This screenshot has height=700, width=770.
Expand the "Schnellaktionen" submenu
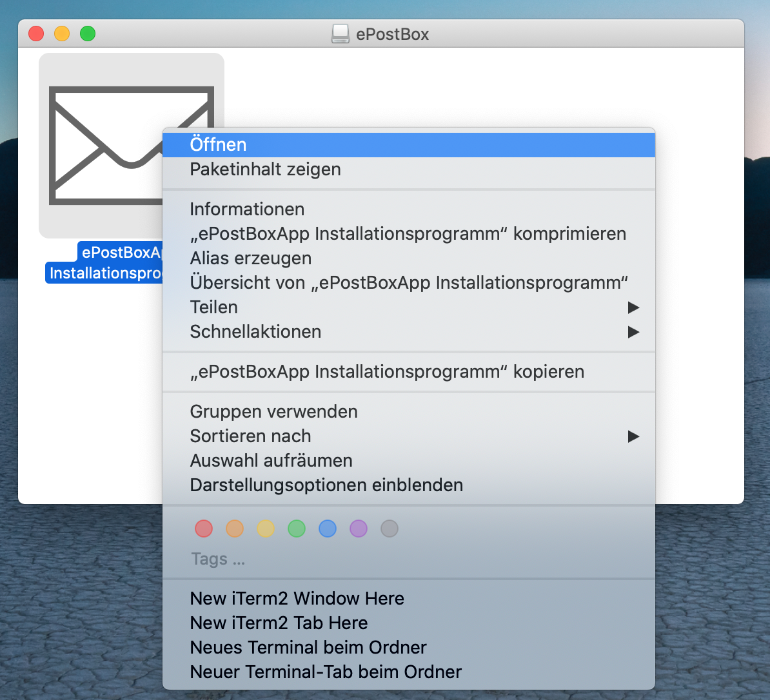255,332
